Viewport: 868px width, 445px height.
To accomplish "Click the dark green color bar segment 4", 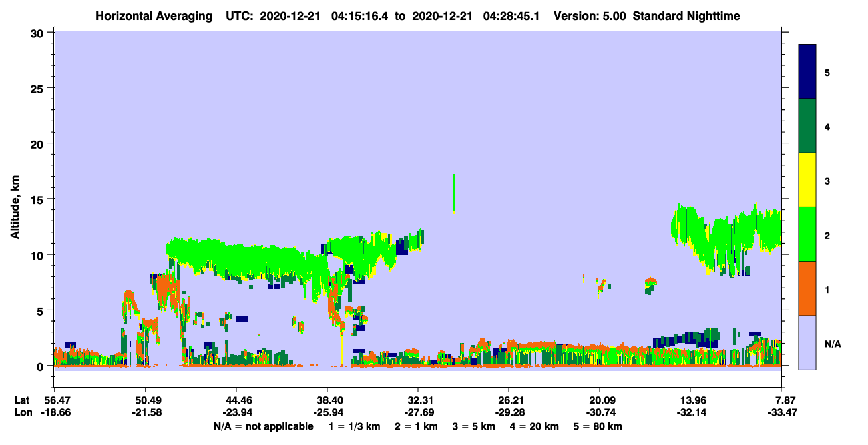I will 807,126.
